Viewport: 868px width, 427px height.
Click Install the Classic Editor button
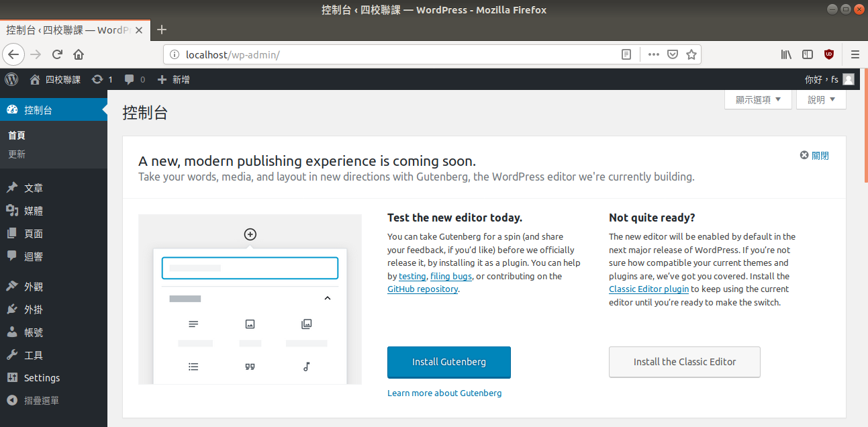[685, 362]
